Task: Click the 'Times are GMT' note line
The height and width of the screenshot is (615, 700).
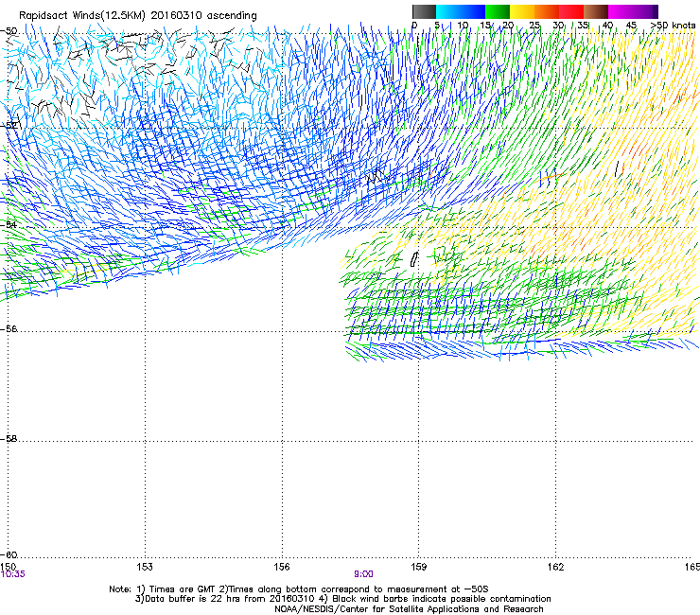Action: click(299, 589)
